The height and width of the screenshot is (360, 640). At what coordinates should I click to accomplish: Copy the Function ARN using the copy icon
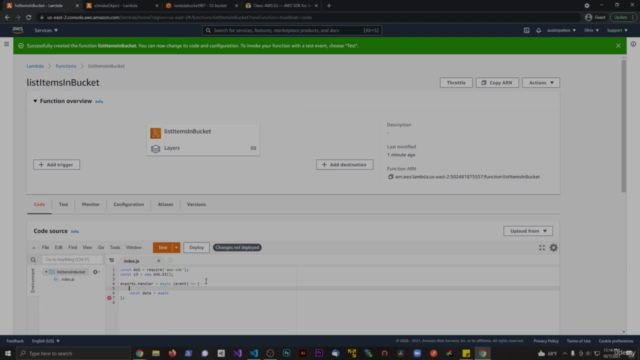tap(391, 177)
